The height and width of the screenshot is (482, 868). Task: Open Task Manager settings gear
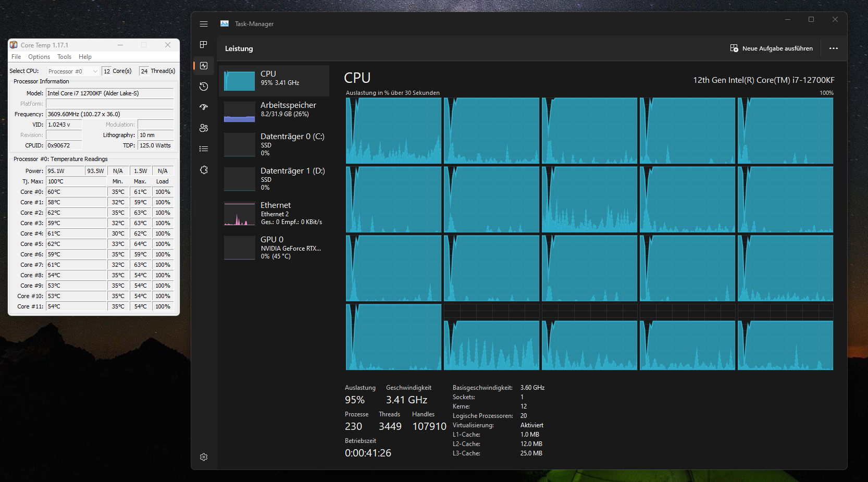coord(204,457)
